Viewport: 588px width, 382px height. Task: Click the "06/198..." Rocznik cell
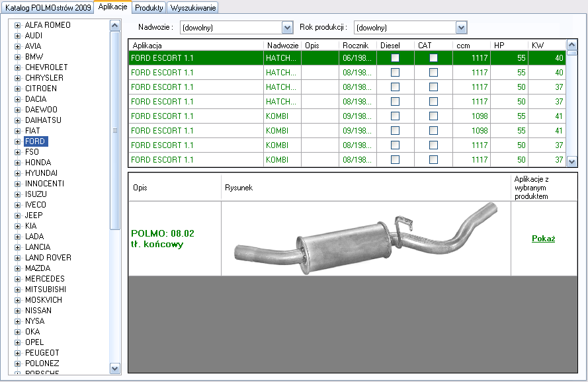tap(357, 57)
